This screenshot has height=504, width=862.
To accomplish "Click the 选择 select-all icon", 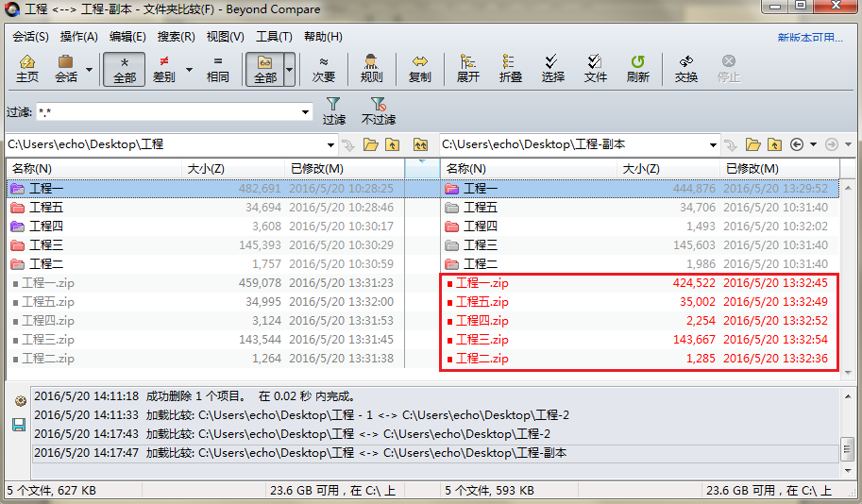I will click(552, 69).
